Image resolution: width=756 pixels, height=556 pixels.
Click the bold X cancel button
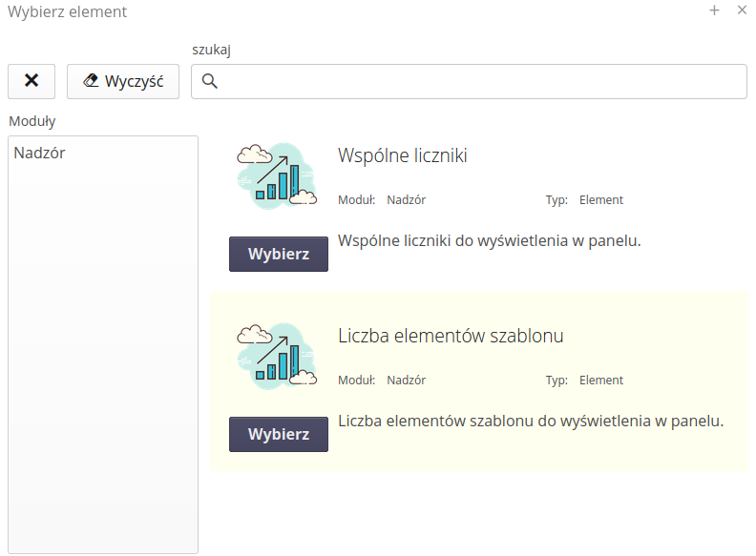31,81
